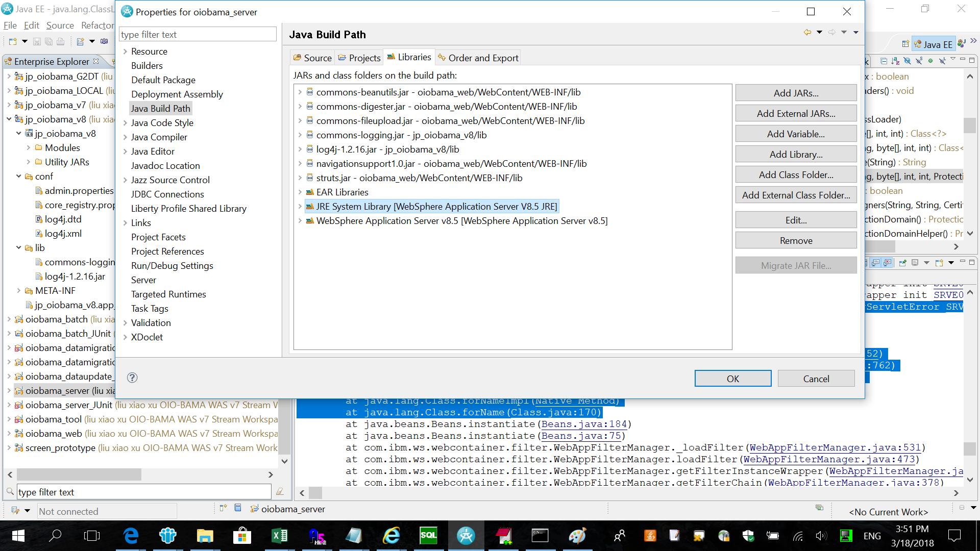The height and width of the screenshot is (551, 980).
Task: Click the Action Center notification icon
Action: (x=954, y=536)
